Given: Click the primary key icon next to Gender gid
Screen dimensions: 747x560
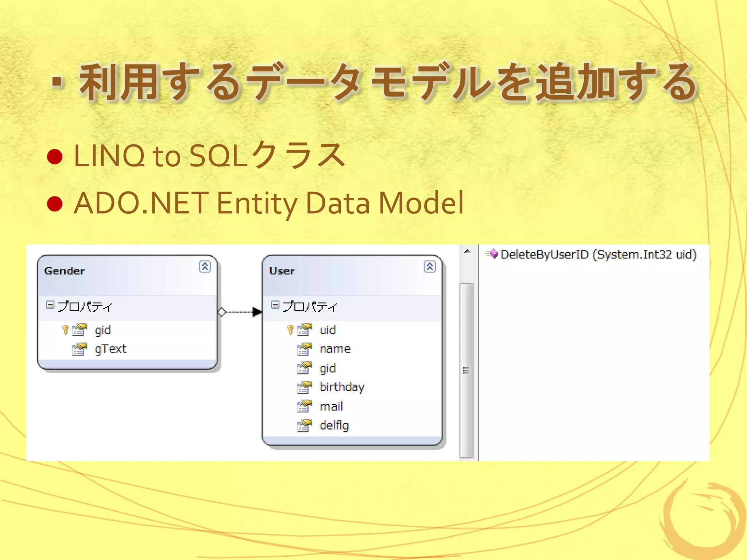Looking at the screenshot, I should point(65,330).
